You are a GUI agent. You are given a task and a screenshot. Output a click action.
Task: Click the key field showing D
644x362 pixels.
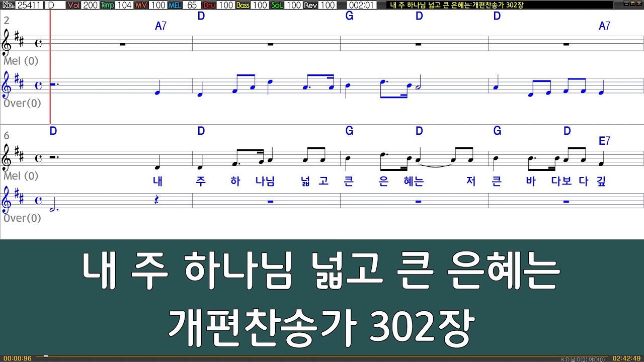click(x=55, y=5)
